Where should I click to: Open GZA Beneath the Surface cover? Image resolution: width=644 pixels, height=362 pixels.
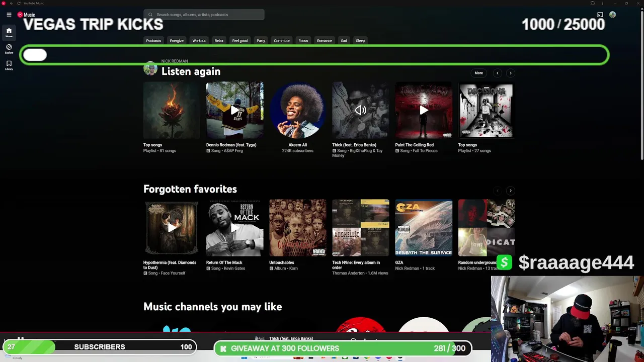424,228
